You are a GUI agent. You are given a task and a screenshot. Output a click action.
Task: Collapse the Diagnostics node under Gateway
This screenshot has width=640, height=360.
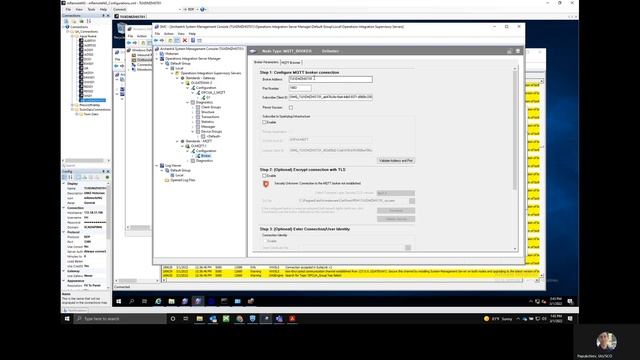click(x=188, y=102)
